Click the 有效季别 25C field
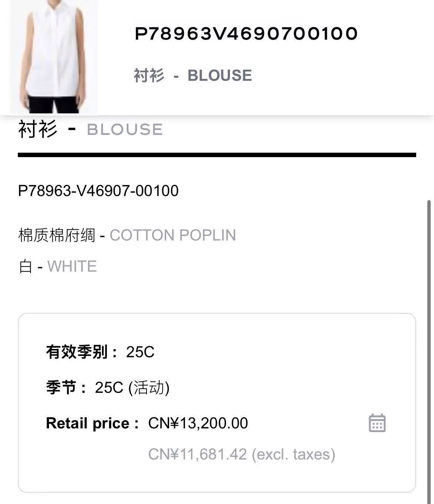 tap(100, 352)
